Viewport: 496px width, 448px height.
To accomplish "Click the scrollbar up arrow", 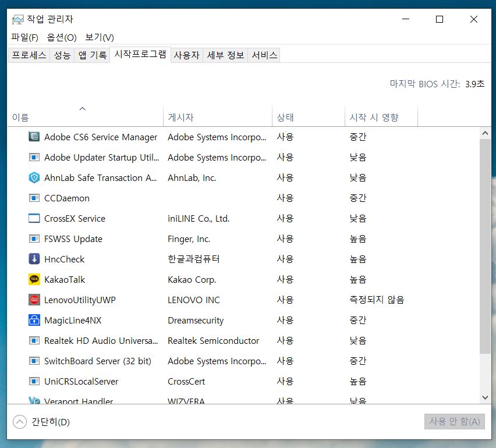I will pyautogui.click(x=486, y=133).
